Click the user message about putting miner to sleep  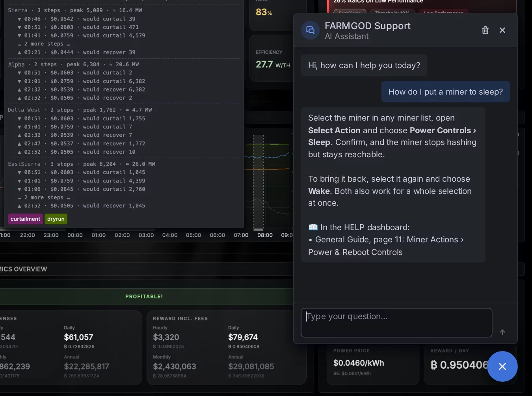click(446, 92)
